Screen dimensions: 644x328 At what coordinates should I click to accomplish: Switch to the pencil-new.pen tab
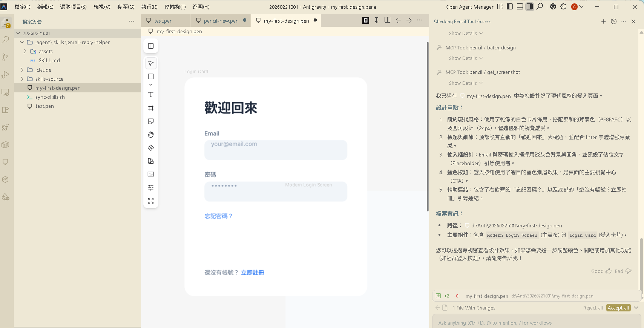click(x=221, y=21)
